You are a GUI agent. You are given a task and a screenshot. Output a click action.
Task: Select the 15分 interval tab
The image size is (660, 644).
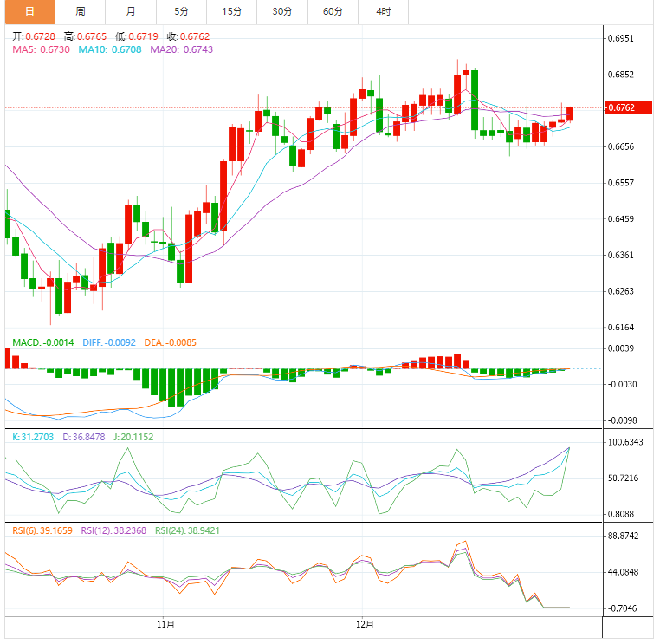pyautogui.click(x=231, y=11)
